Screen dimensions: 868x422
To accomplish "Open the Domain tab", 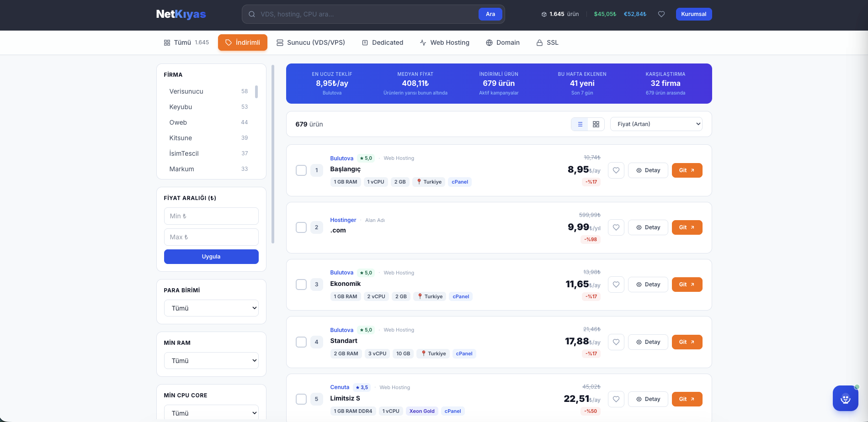I will coord(503,42).
